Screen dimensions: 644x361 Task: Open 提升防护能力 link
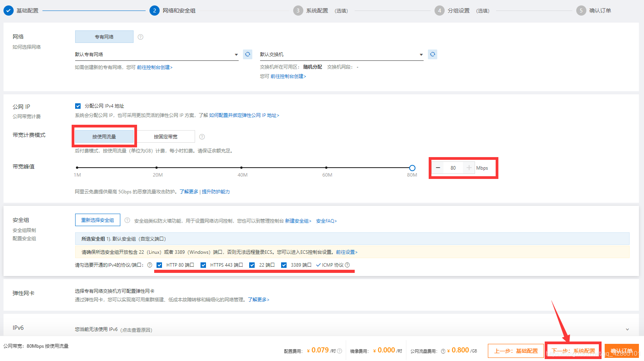(x=216, y=192)
